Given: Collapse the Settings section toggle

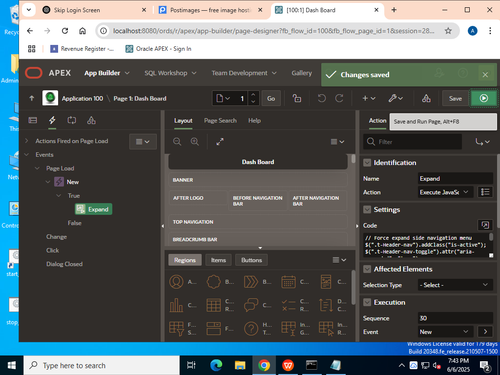Looking at the screenshot, I should (x=367, y=210).
